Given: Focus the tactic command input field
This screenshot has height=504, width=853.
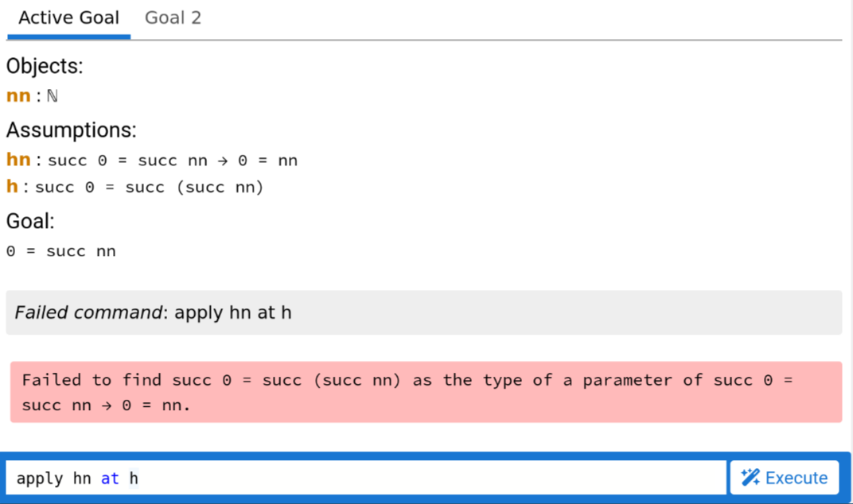Looking at the screenshot, I should coord(366,478).
